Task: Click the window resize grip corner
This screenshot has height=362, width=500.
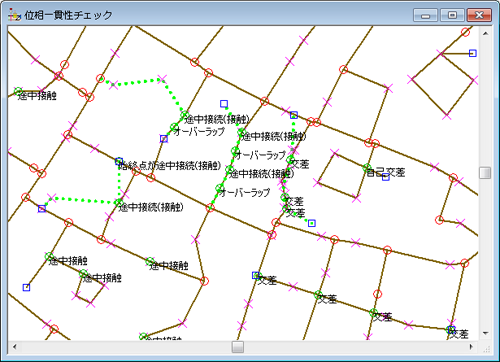Action: point(487,349)
